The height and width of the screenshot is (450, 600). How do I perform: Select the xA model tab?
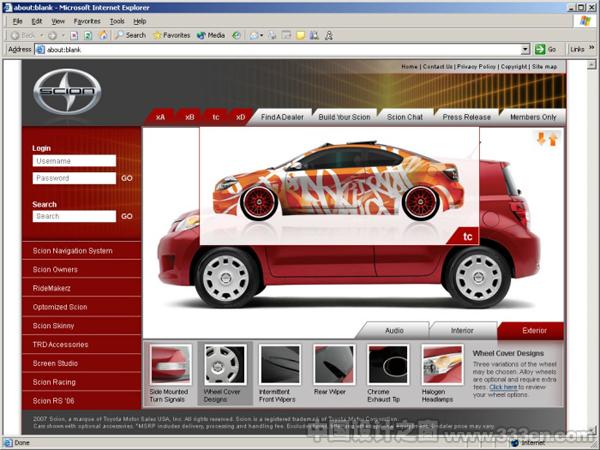click(160, 117)
